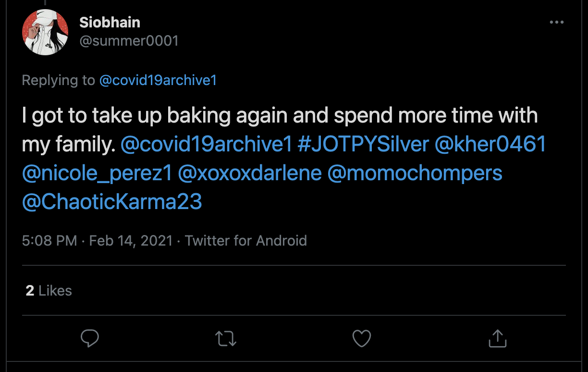Screen dimensions: 588x372
Task: Open the @ChaoticKarma23 mention
Action: click(x=112, y=201)
